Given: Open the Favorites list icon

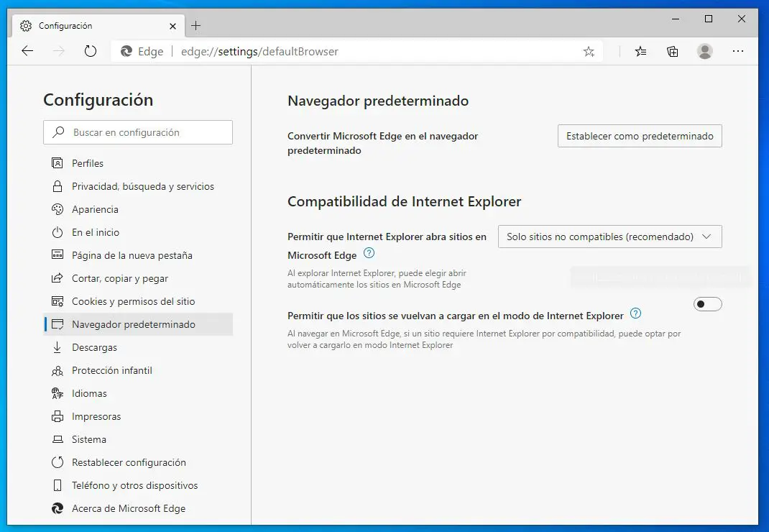Looking at the screenshot, I should coord(640,52).
